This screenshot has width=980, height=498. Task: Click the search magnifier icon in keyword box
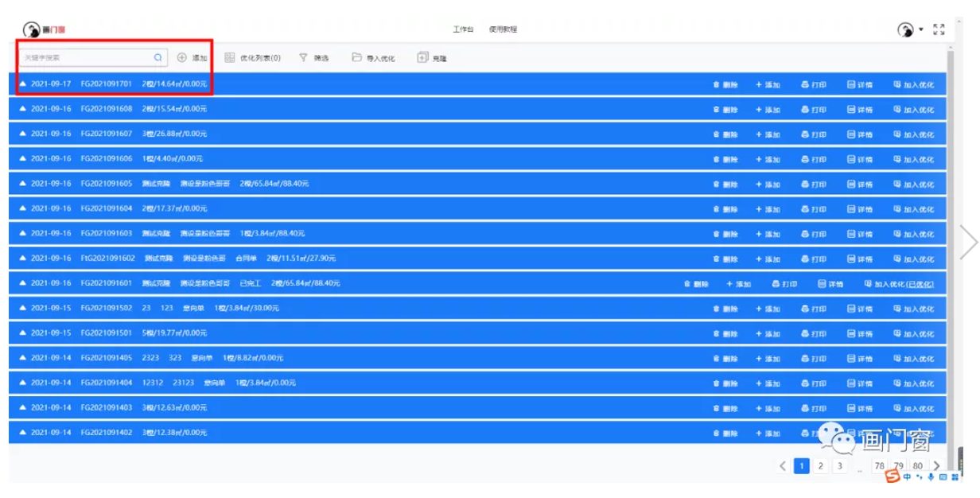pos(157,57)
